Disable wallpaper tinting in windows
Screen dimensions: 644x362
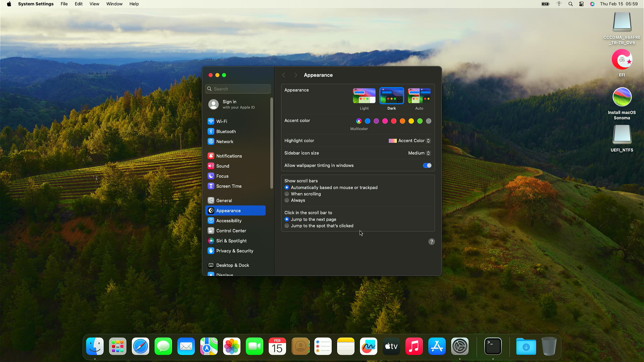[427, 166]
